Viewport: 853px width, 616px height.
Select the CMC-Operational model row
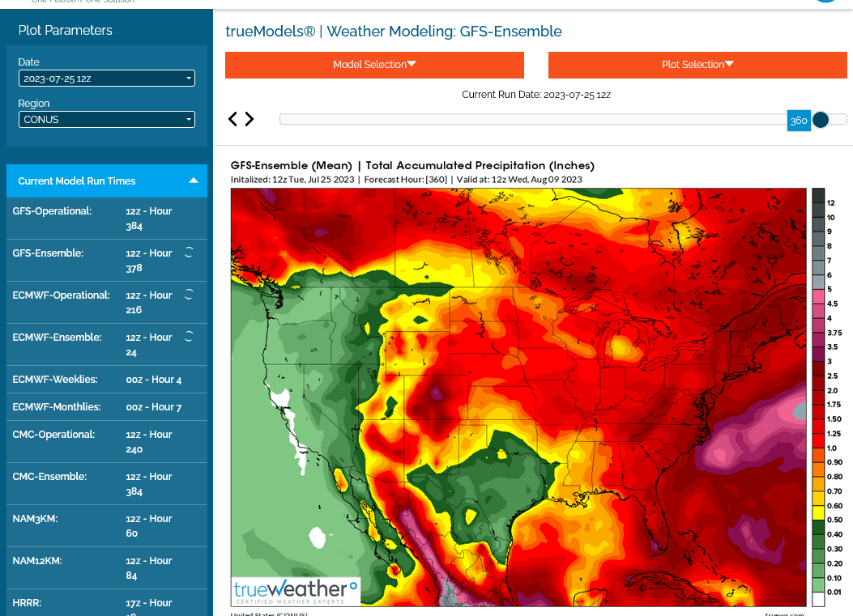coord(107,442)
